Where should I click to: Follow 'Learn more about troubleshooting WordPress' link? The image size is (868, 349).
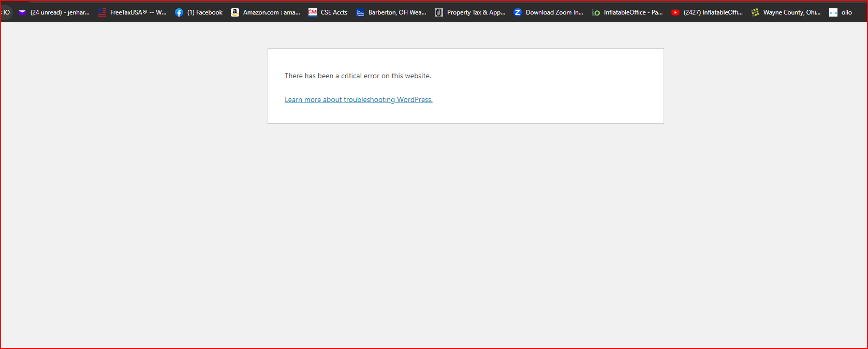(x=358, y=99)
